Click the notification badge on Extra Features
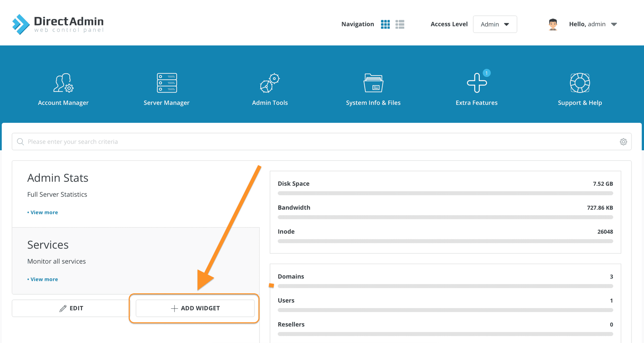 (x=487, y=73)
